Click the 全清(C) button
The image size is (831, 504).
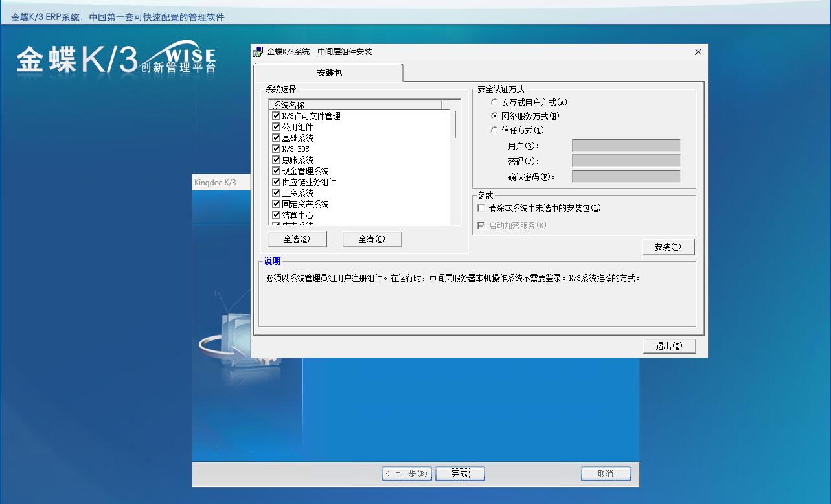point(372,239)
